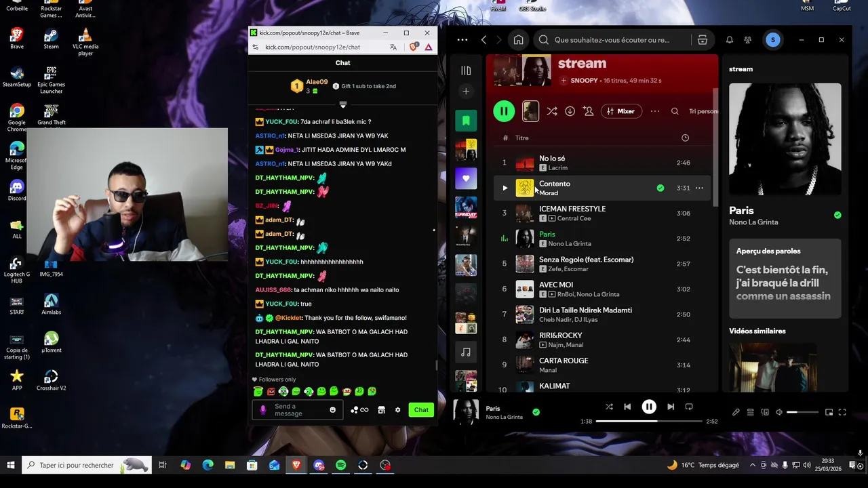This screenshot has width=868, height=488.
Task: Search within the stream playlist
Action: 675,111
